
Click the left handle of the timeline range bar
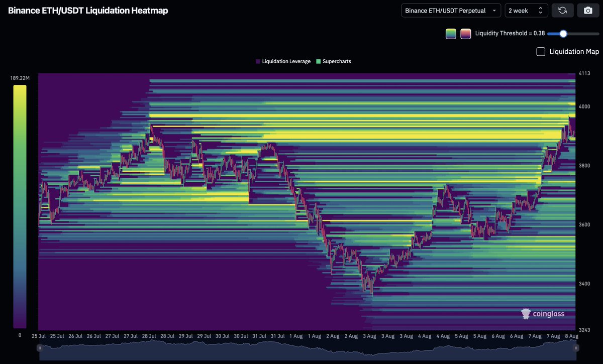click(40, 347)
